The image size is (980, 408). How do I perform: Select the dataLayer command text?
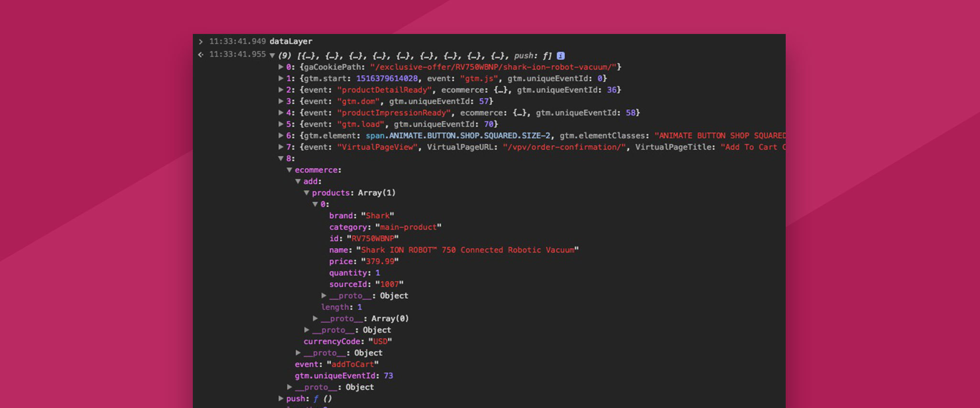[x=291, y=42]
